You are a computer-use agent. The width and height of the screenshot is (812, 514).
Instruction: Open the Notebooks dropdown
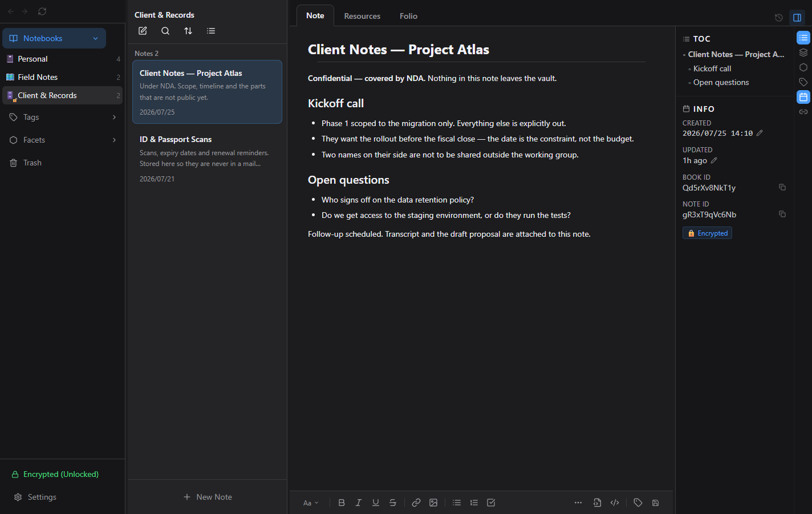click(54, 38)
